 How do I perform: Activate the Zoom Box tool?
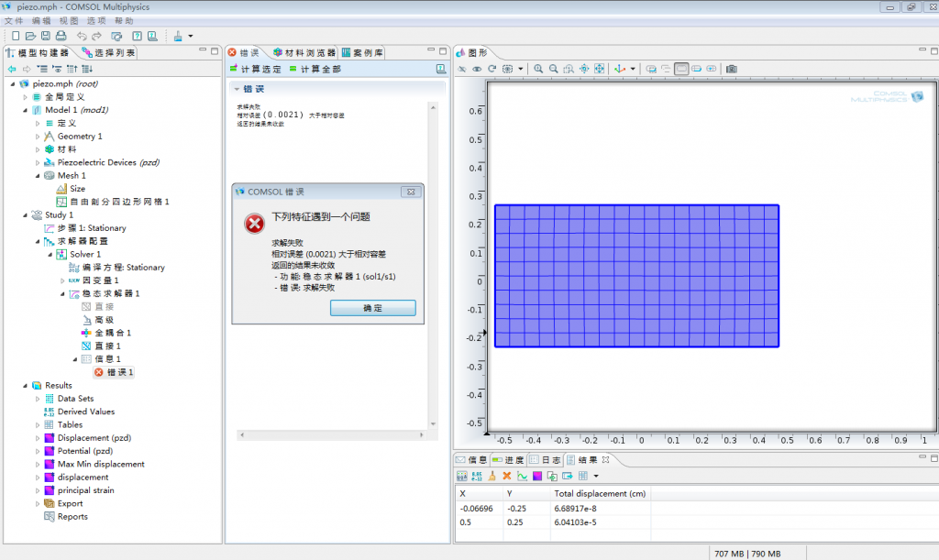569,69
